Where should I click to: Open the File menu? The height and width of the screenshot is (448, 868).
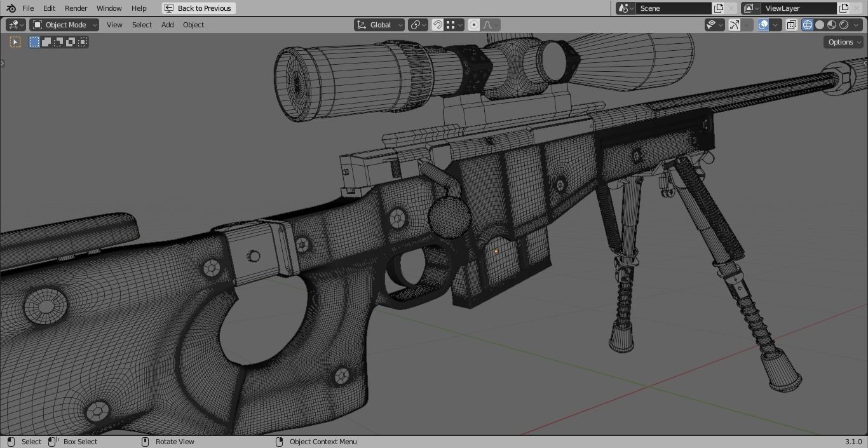click(28, 8)
